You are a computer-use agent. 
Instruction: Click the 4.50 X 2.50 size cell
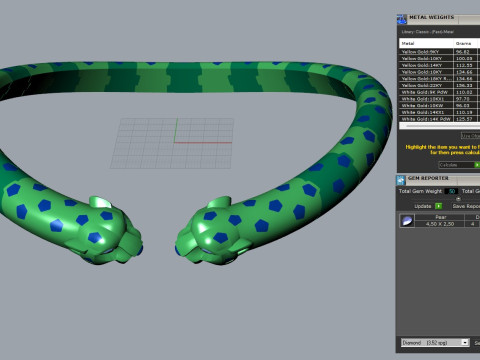pyautogui.click(x=440, y=224)
